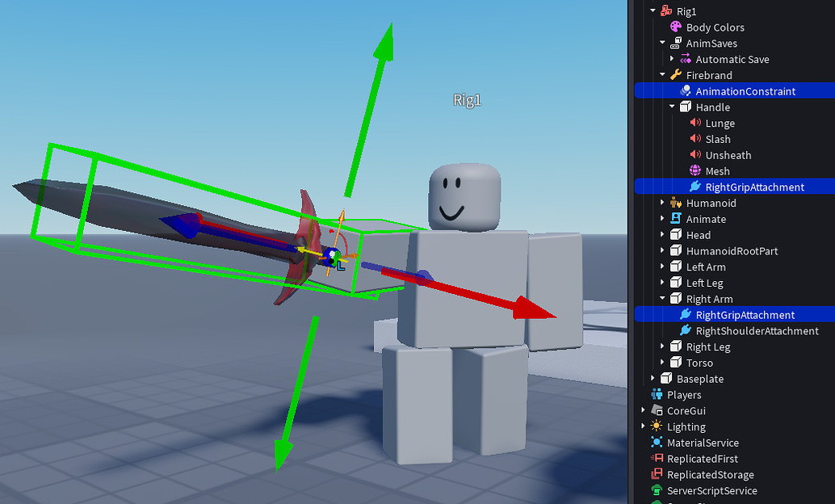
Task: Click the ServerScriptService icon
Action: click(x=656, y=490)
